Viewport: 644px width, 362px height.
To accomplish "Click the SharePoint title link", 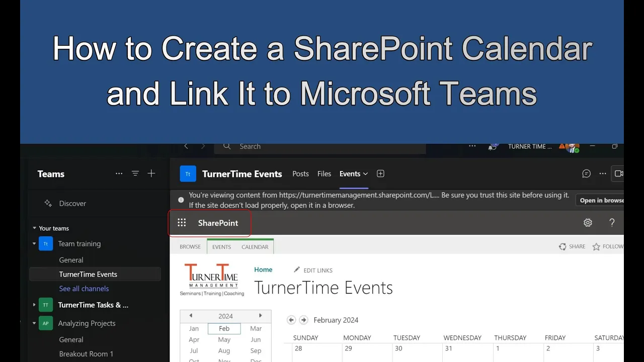I will 218,223.
